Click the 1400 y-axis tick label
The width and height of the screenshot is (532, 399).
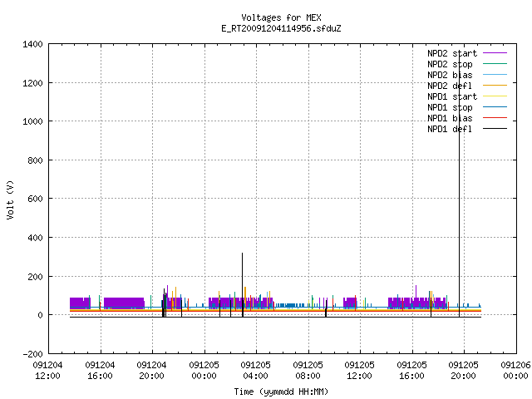32,44
